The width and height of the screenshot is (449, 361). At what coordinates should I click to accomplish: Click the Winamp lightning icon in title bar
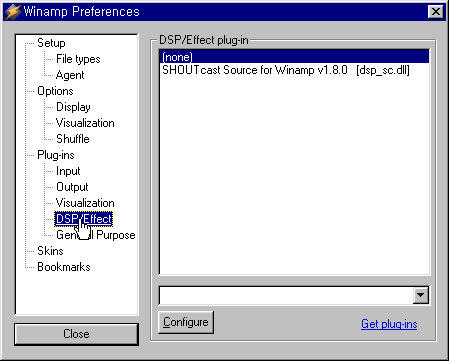point(13,12)
